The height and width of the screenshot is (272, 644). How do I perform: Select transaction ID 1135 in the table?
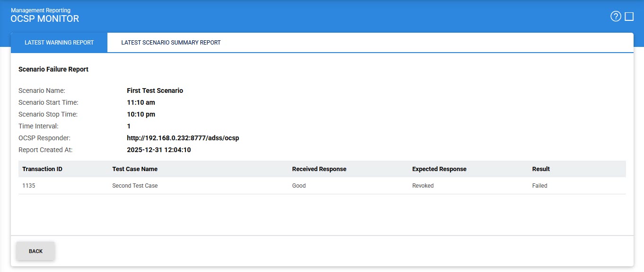point(29,186)
